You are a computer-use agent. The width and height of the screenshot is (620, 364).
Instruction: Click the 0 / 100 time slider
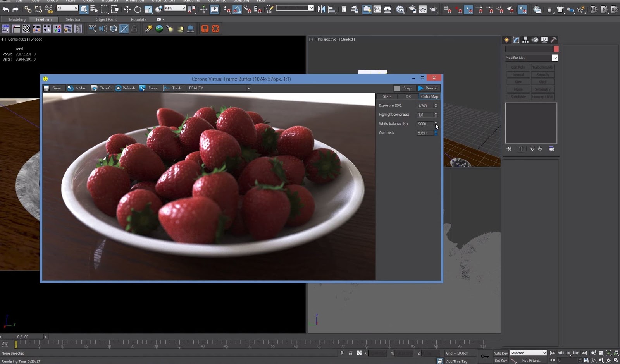[x=23, y=337]
